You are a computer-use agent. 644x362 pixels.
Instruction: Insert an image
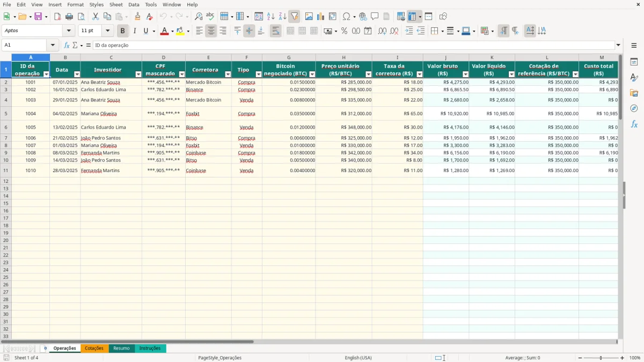(309, 17)
